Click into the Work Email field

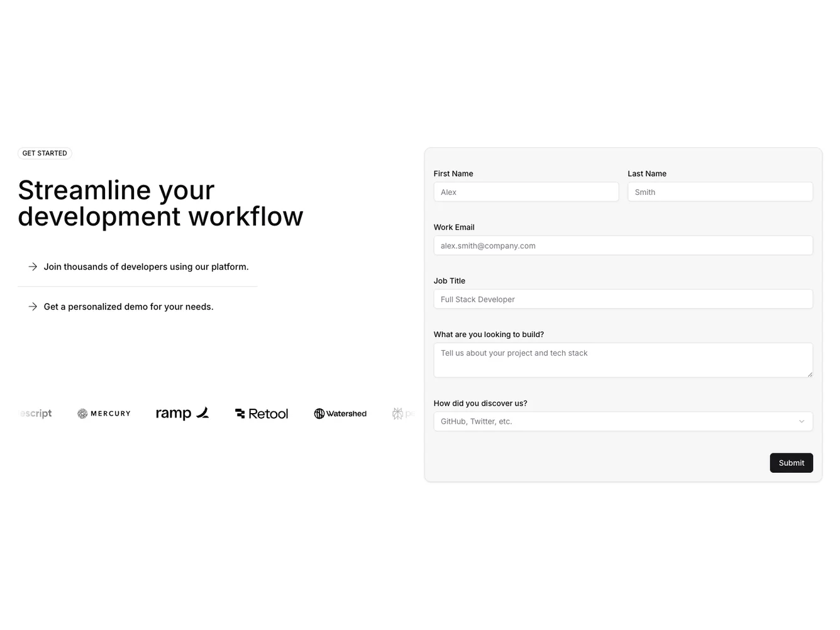coord(622,246)
